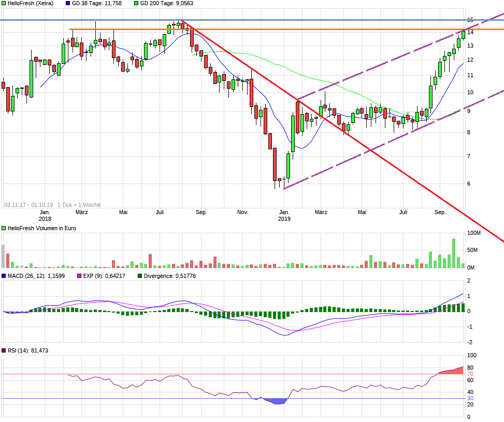Viewport: 504px width, 422px height.
Task: Click the magenta EXP (9) legend square
Action: [79, 276]
